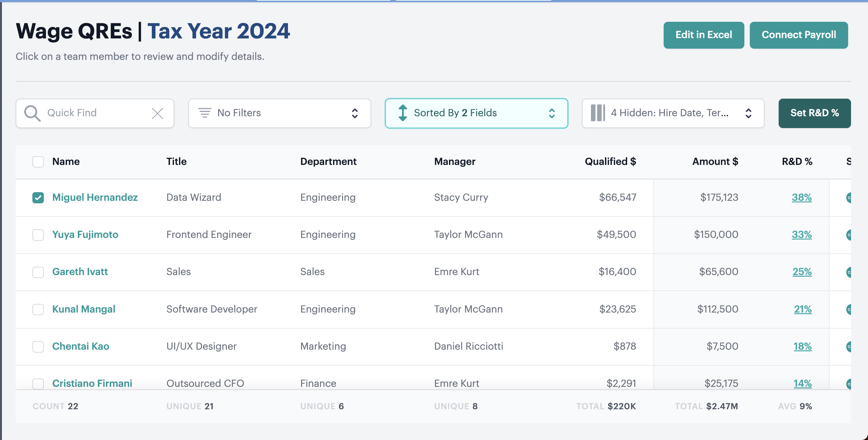Viewport: 868px width, 440px height.
Task: Click the 18% R&D link
Action: 802,346
